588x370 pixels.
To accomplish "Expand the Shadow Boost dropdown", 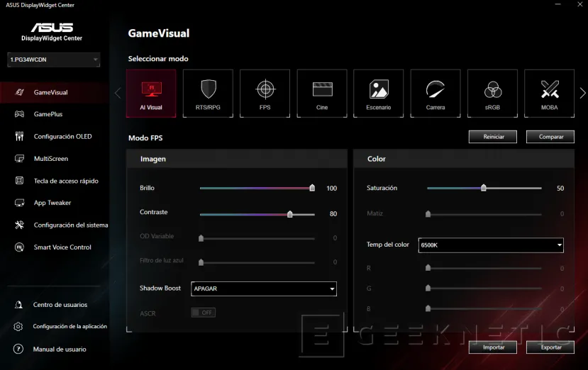I will [x=264, y=288].
